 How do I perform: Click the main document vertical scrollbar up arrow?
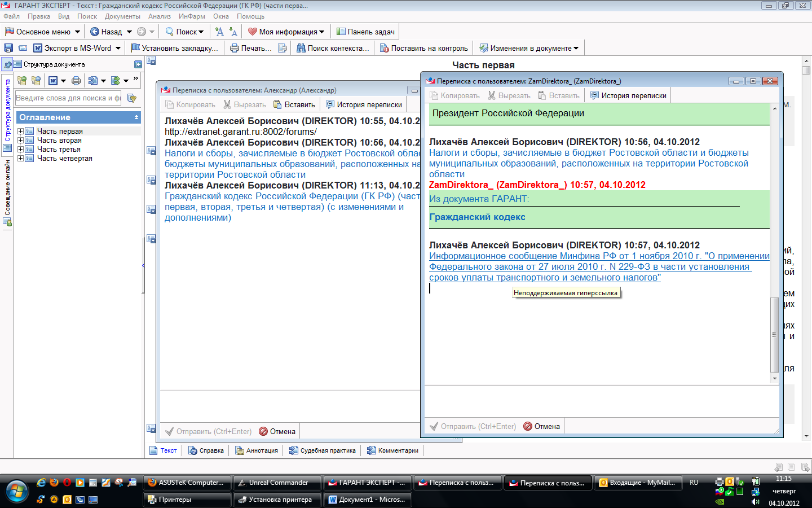point(806,60)
